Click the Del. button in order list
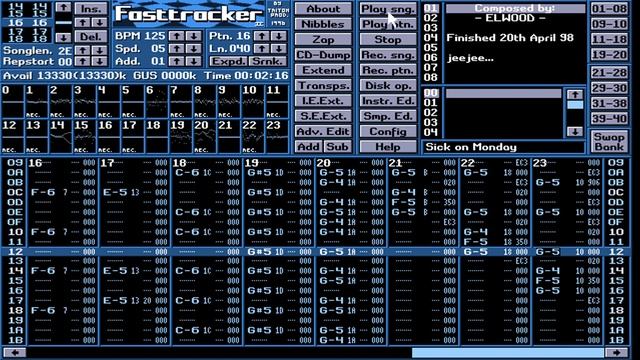Viewport: 640px width, 360px height. (91, 37)
